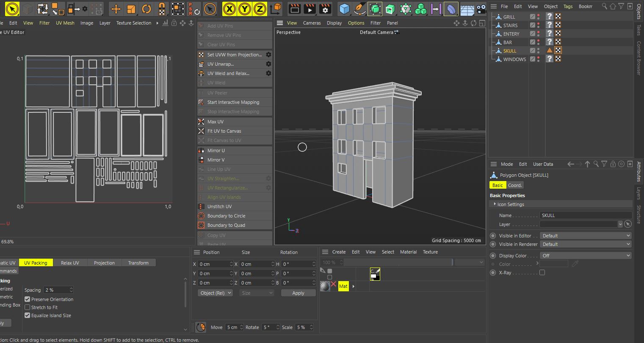The width and height of the screenshot is (644, 343).
Task: Open viewport Cameras menu
Action: tap(312, 23)
